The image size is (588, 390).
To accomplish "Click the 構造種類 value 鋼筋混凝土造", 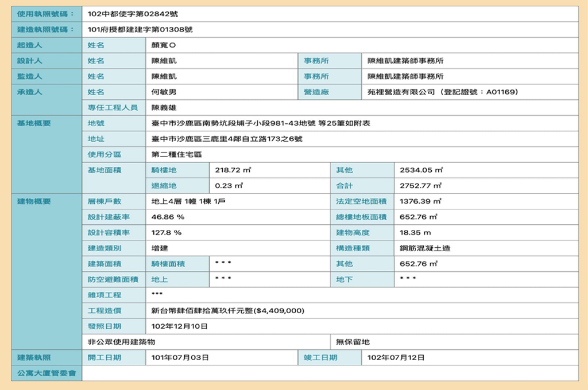I will click(425, 248).
